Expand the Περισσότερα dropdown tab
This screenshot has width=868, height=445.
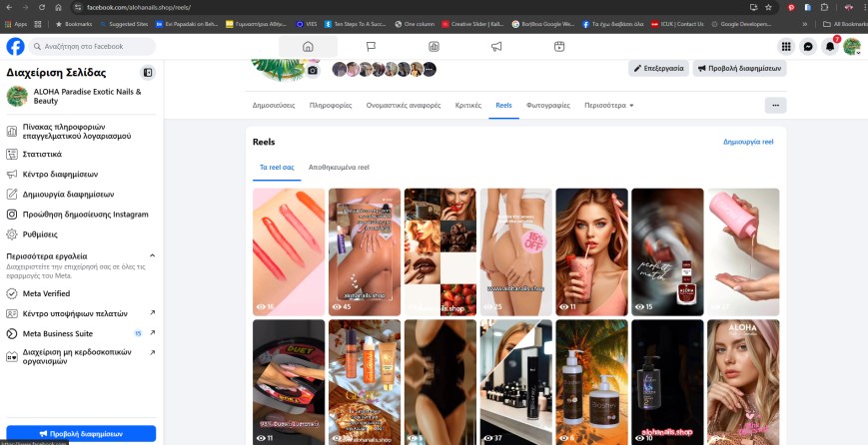point(609,105)
